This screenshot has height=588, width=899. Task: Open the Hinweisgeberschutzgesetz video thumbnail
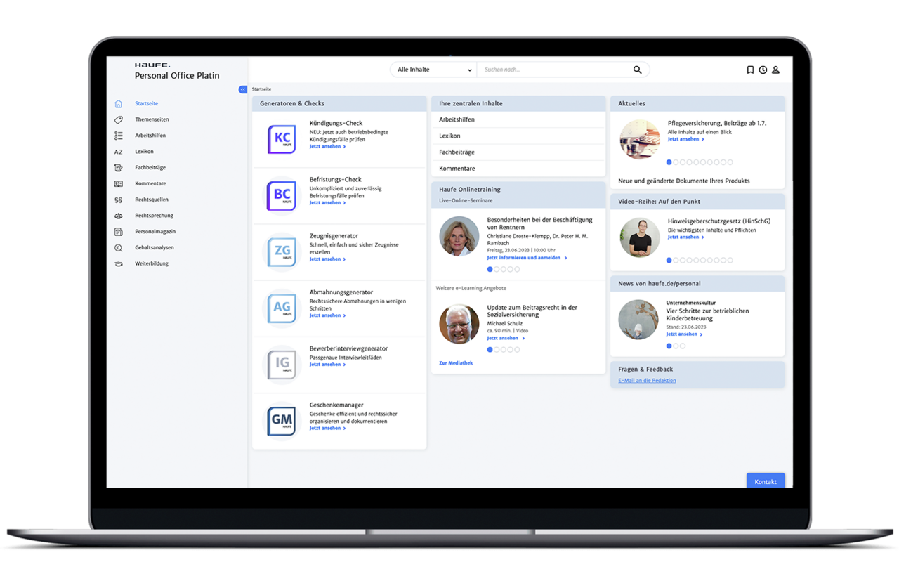[x=639, y=237]
